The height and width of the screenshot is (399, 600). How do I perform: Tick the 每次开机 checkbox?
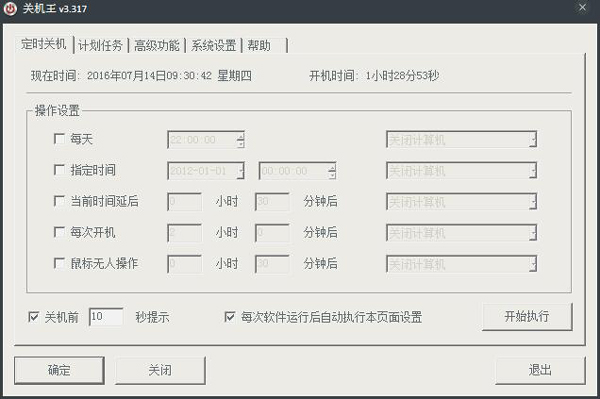coord(59,232)
